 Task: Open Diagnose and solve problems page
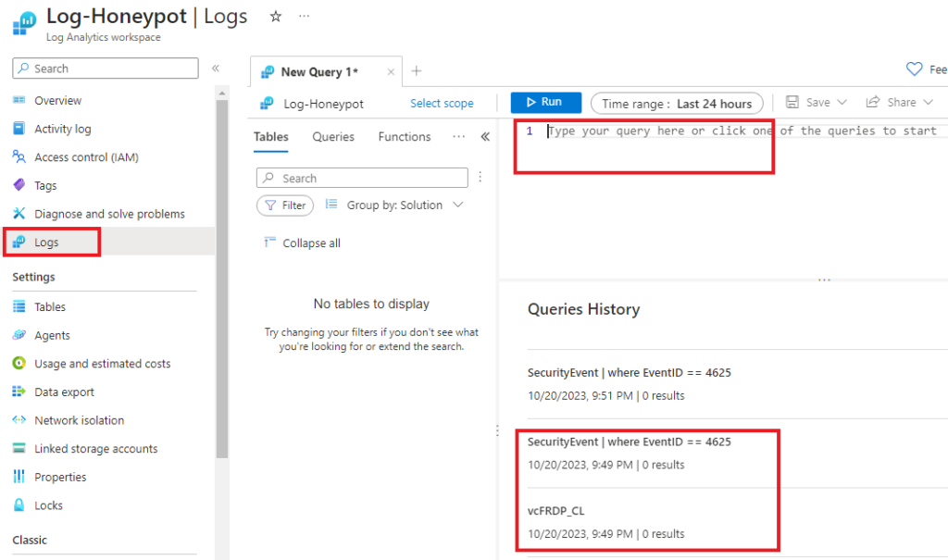pos(109,214)
